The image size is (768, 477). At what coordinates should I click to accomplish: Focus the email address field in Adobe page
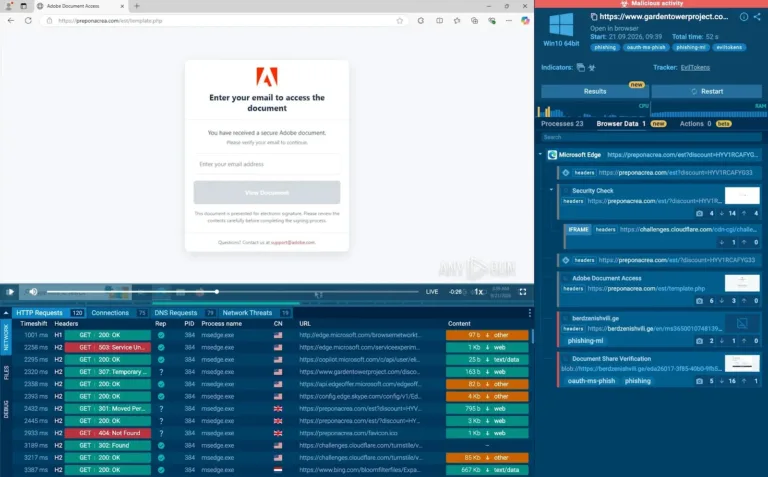267,165
